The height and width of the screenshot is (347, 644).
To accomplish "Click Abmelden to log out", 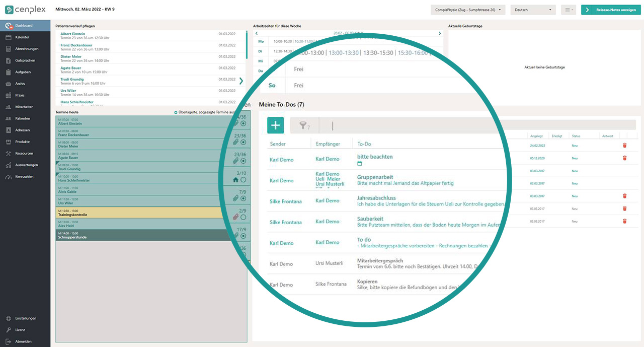I will coord(25,341).
